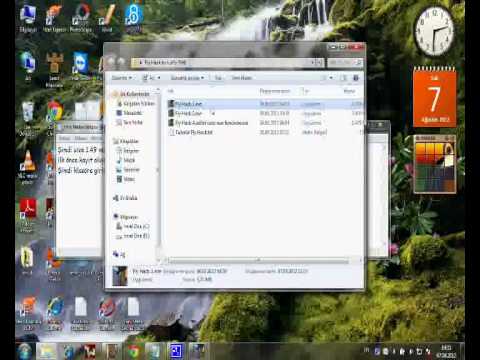Screen dimensions: 480x360
Task: Select the second Fly Hack file row
Action: [x=265, y=113]
